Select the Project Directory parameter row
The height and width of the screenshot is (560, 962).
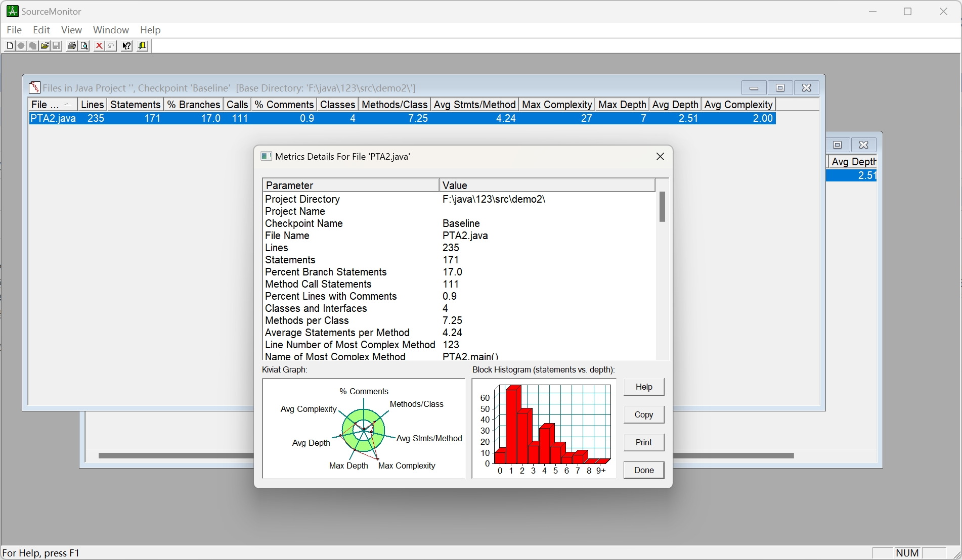(459, 199)
